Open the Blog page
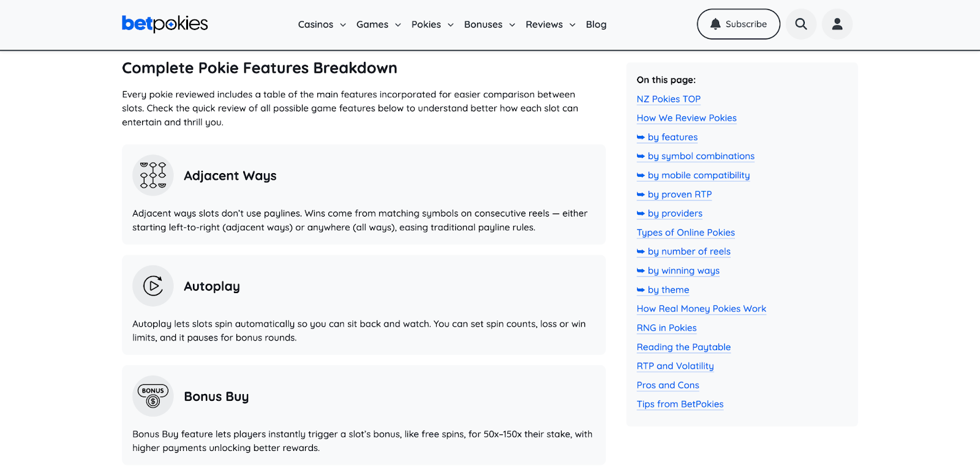980x473 pixels. point(596,24)
